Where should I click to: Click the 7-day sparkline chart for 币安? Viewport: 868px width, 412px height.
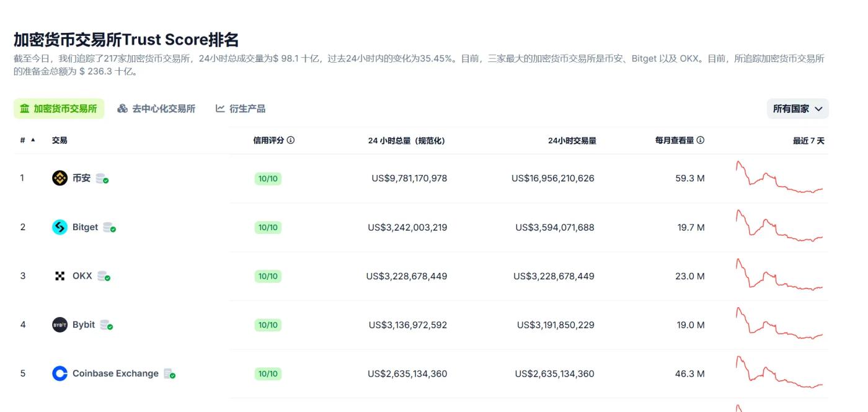pos(779,178)
